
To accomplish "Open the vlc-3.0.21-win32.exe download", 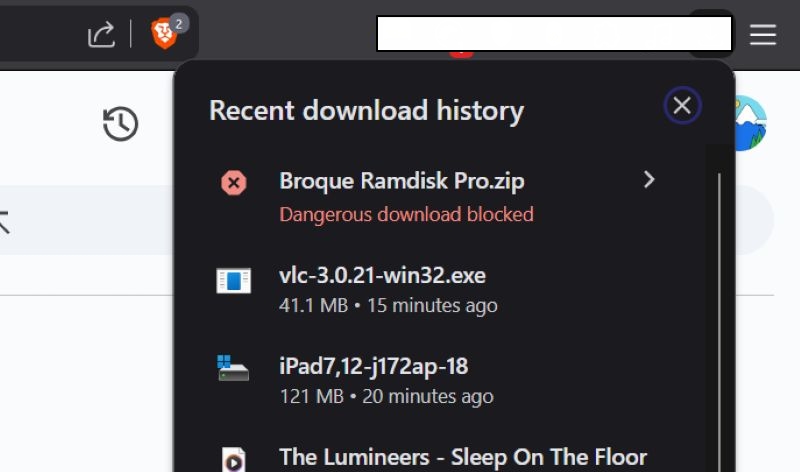I will point(382,275).
